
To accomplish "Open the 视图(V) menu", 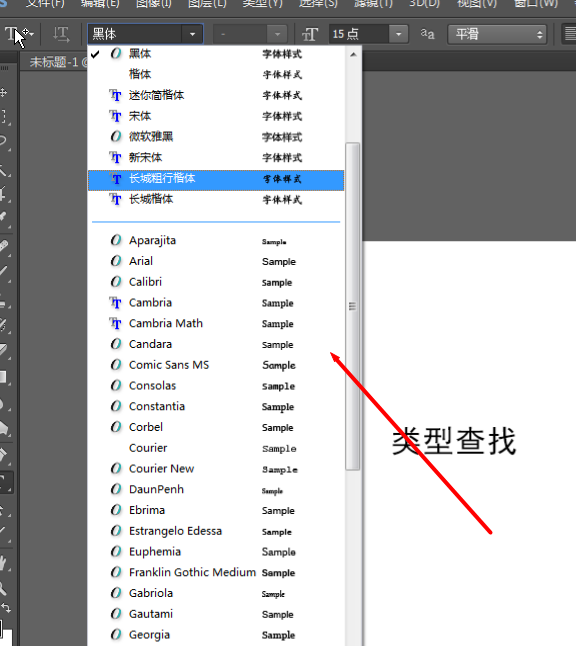I will pos(477,4).
